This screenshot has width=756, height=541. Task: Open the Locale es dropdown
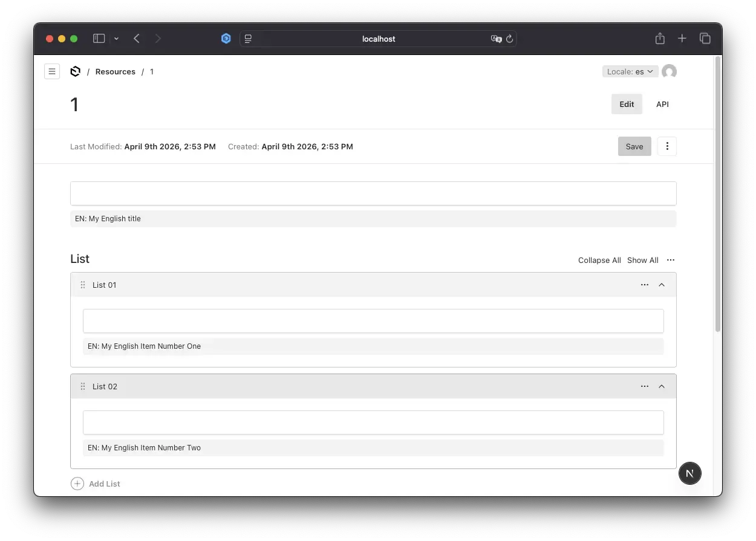pyautogui.click(x=630, y=71)
